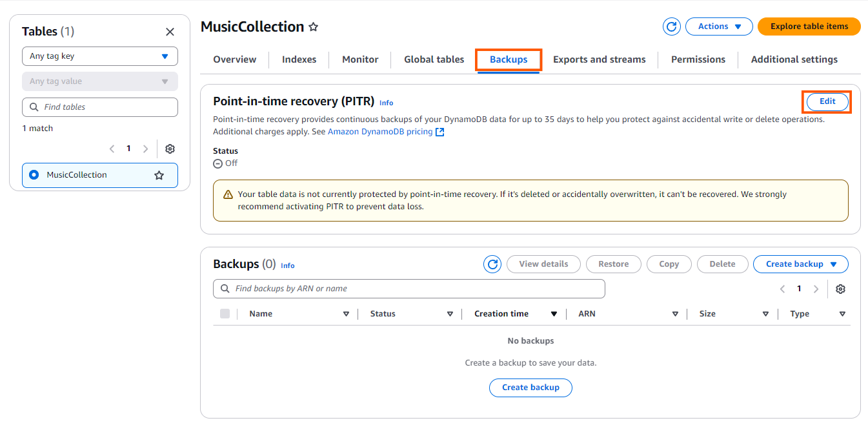868x425 pixels.
Task: Favorite the MusicCollection title star
Action: coord(314,27)
